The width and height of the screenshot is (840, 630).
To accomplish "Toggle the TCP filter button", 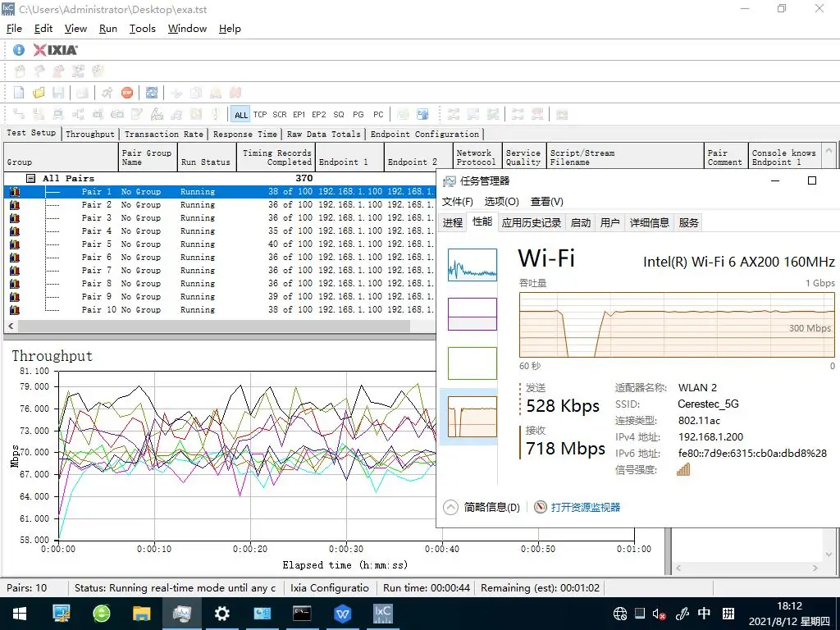I will click(260, 115).
